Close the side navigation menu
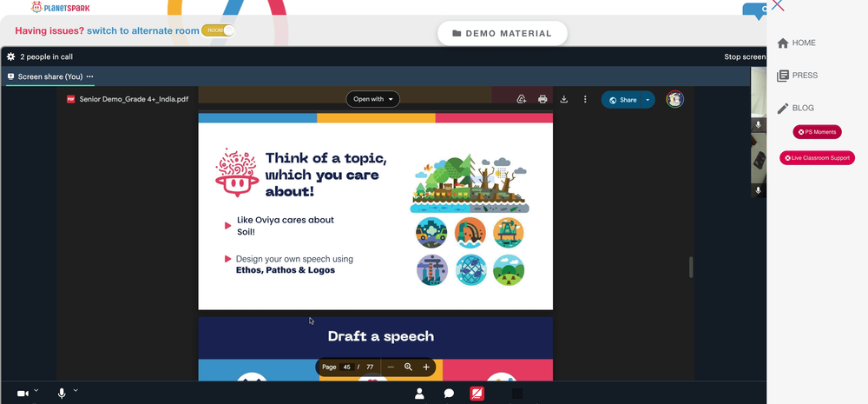 pyautogui.click(x=777, y=5)
